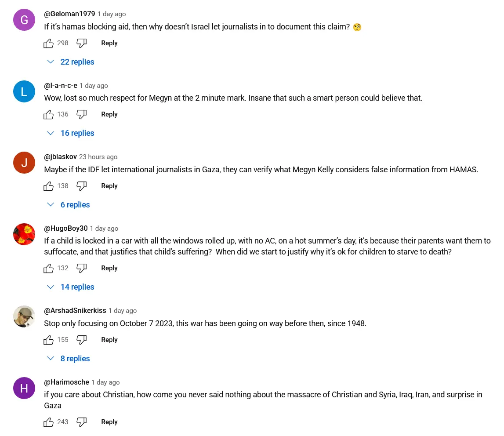504x436 pixels.
Task: Like the comment by @Geloman1979
Action: pyautogui.click(x=48, y=43)
